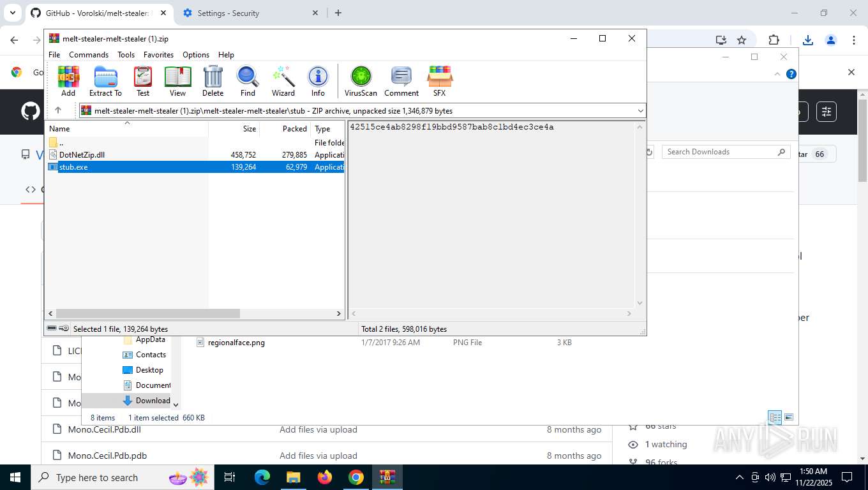The width and height of the screenshot is (868, 490).
Task: Click the Add toolbar icon in WinRAR
Action: coord(68,81)
